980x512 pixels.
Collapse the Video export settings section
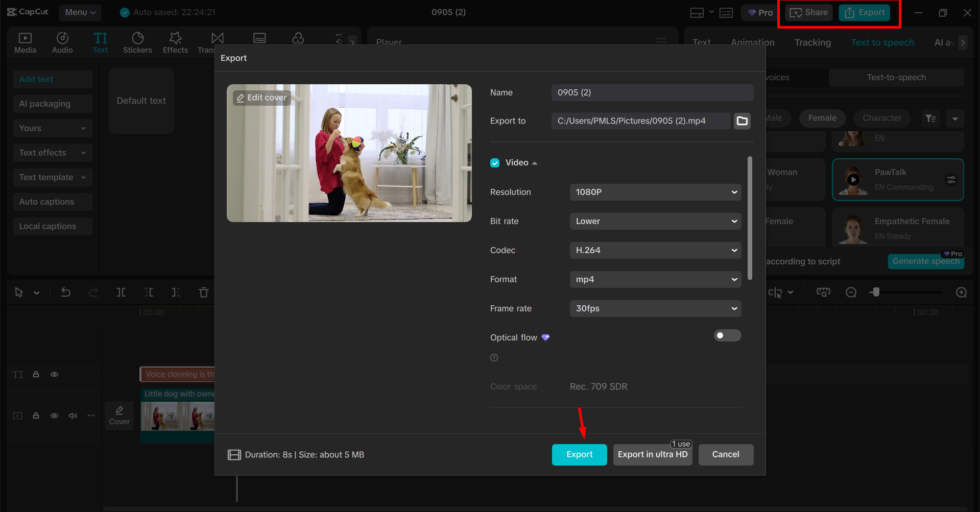pyautogui.click(x=535, y=162)
